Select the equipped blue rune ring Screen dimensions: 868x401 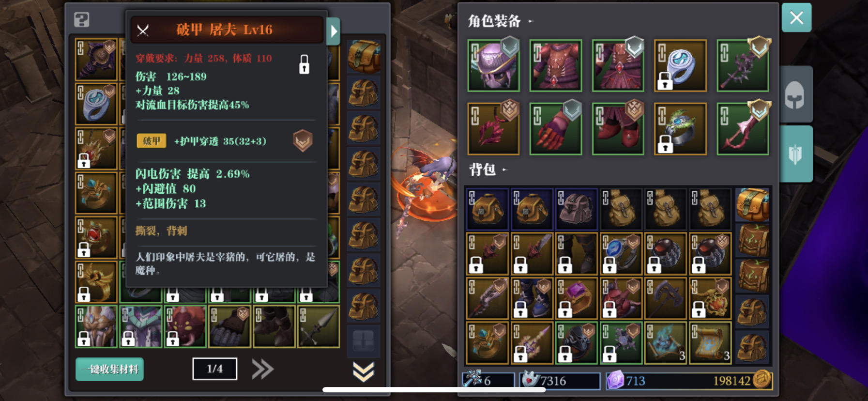680,66
